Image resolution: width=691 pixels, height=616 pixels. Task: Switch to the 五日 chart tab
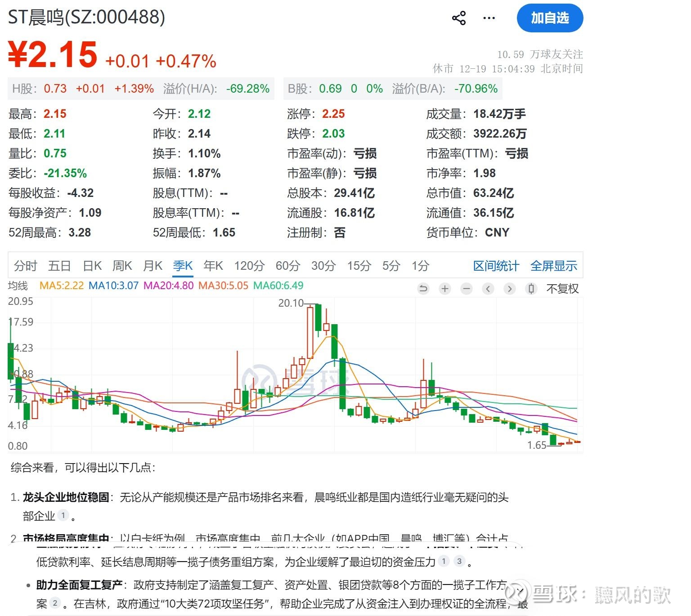[x=59, y=266]
